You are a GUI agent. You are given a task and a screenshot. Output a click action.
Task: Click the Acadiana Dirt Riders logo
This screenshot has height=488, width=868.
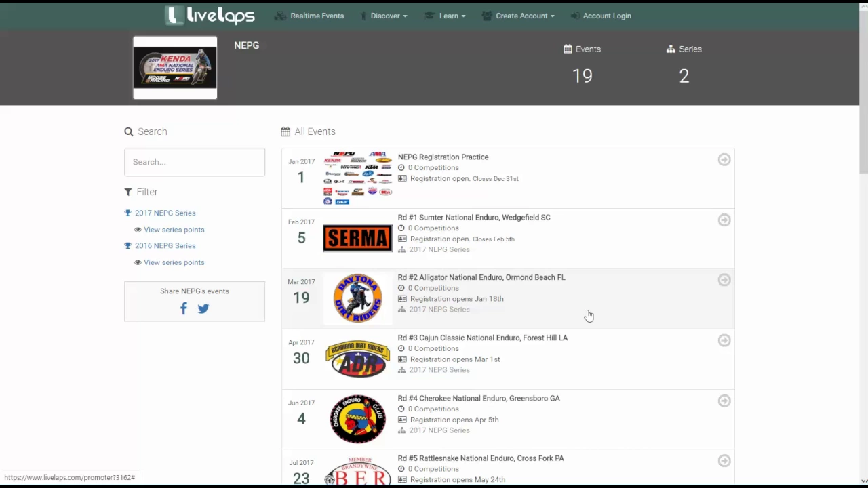point(357,359)
